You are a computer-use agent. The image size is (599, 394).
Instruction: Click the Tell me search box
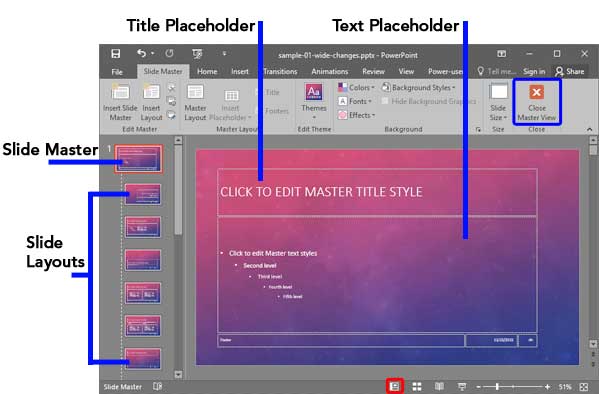[x=497, y=71]
